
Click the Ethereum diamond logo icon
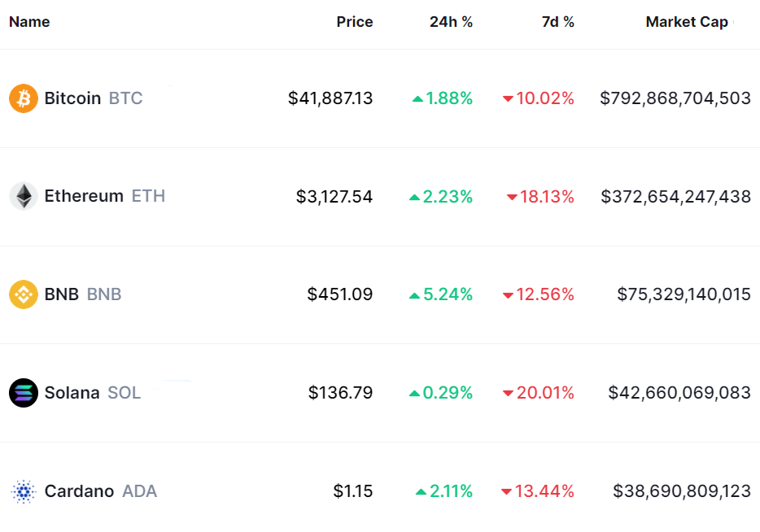point(24,196)
